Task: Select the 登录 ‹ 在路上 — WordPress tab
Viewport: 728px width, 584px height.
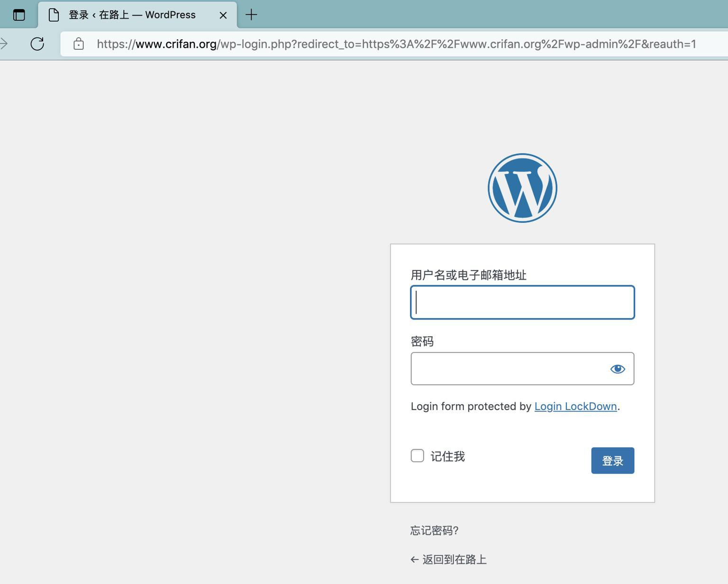Action: click(137, 15)
